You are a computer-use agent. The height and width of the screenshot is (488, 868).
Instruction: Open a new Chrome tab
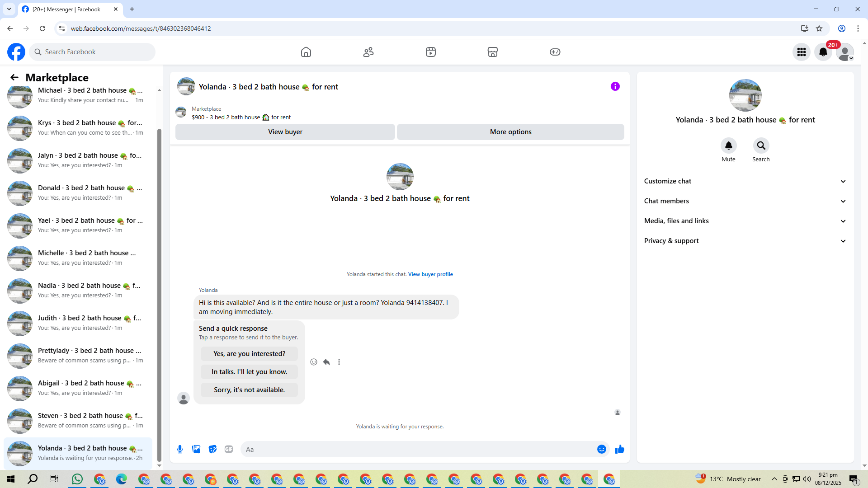coord(132,9)
